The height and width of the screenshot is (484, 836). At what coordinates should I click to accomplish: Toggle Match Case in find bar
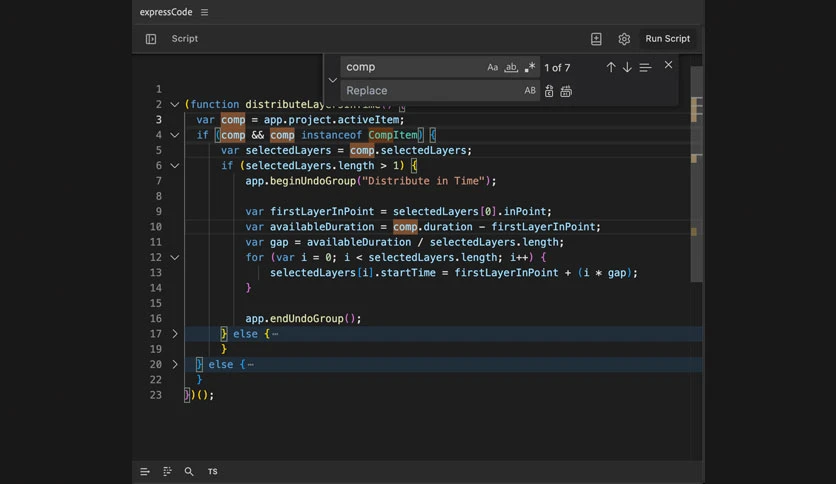click(x=493, y=67)
